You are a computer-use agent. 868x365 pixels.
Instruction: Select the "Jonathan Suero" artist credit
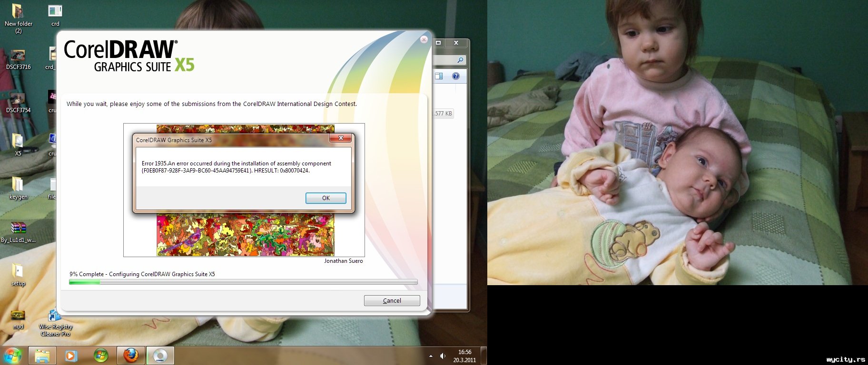(344, 261)
